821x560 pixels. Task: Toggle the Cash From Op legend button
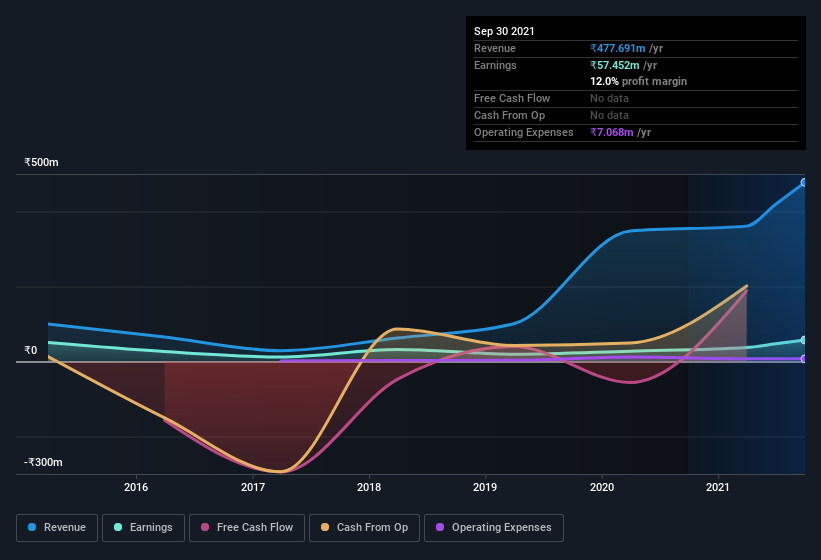364,528
